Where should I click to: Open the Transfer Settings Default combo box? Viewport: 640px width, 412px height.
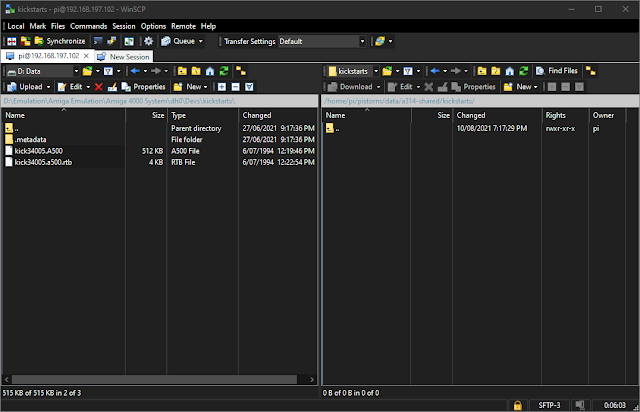(322, 41)
